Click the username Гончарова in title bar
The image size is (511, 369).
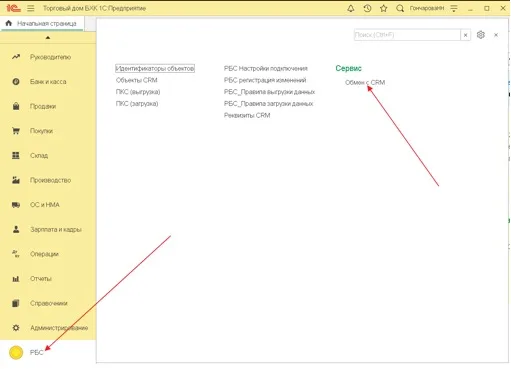click(x=427, y=8)
